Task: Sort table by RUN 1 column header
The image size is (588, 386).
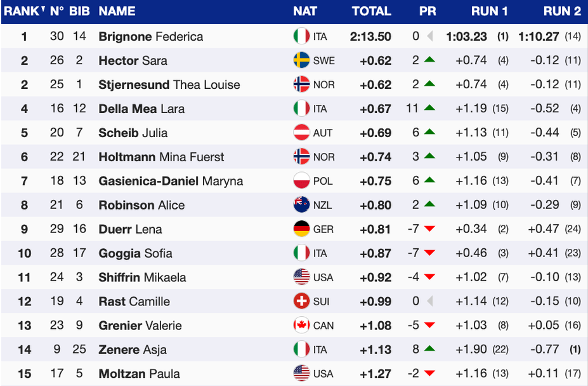Action: point(489,11)
